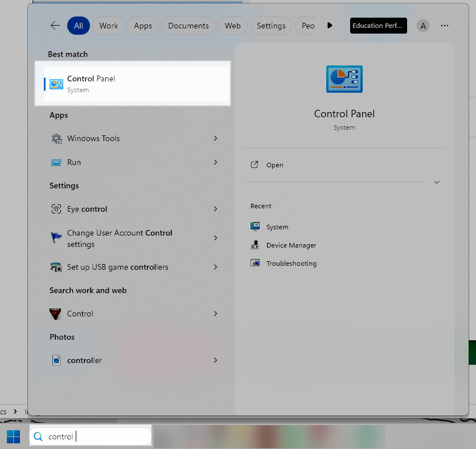The image size is (476, 449).
Task: Expand more actions with the down chevron
Action: click(437, 182)
